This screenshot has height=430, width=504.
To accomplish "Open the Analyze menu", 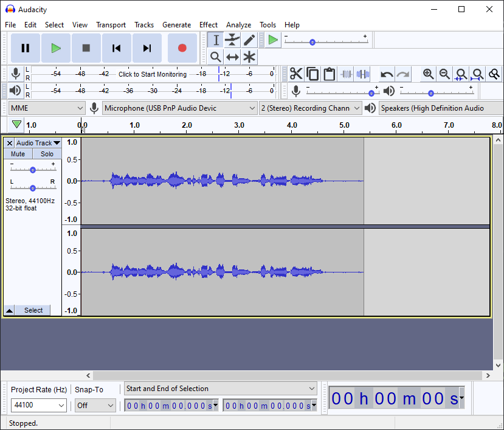I will (238, 25).
